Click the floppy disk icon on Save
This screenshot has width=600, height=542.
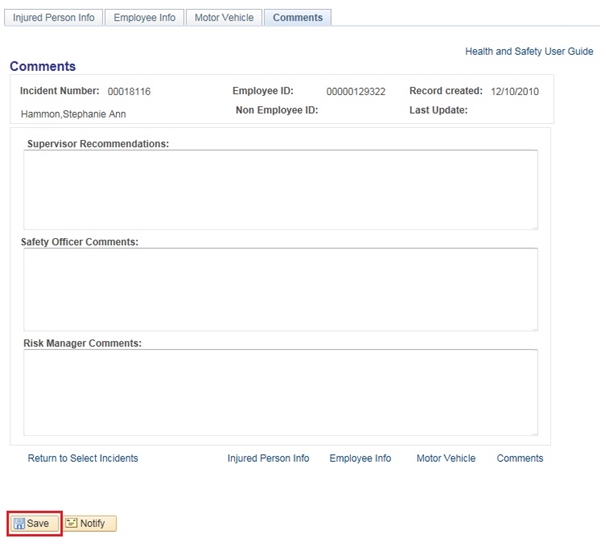(19, 524)
